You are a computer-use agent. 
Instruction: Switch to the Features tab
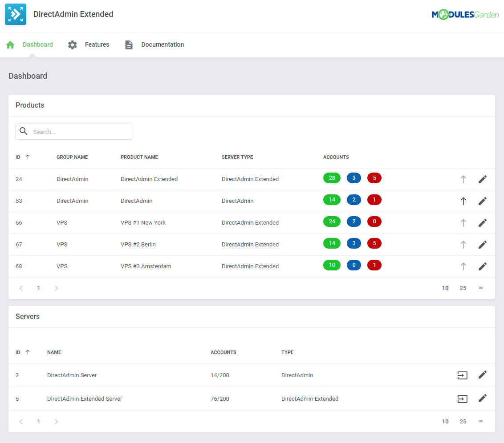tap(97, 44)
